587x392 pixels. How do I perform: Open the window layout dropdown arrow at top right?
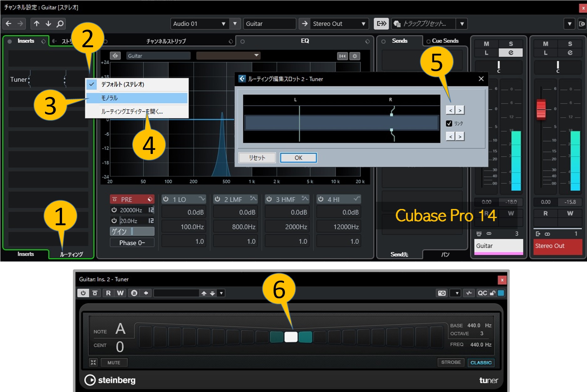(x=569, y=24)
